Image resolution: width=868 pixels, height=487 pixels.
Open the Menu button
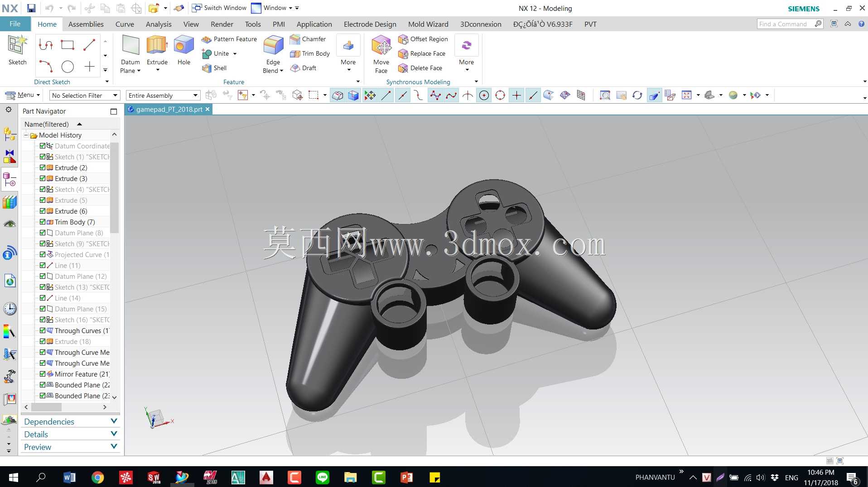(23, 95)
